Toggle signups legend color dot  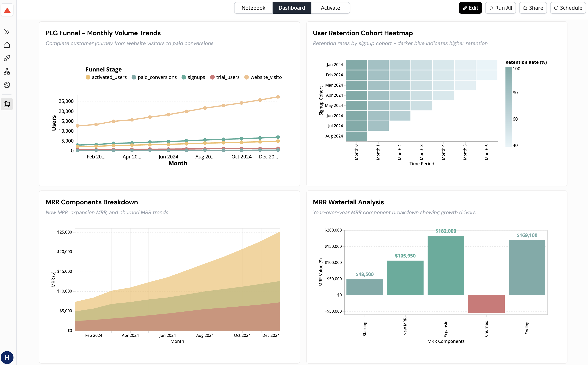[x=184, y=77]
